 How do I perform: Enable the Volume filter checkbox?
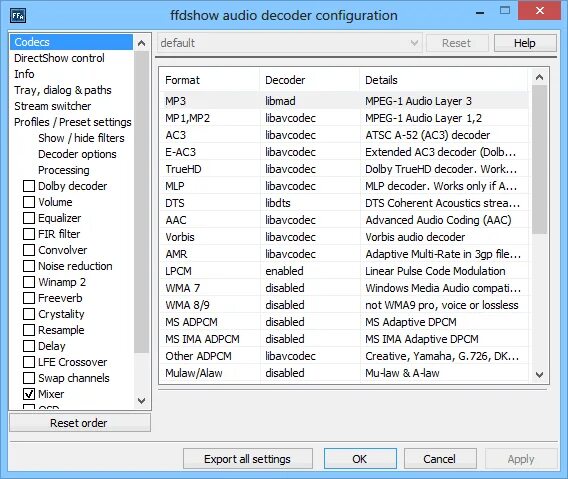tap(29, 202)
